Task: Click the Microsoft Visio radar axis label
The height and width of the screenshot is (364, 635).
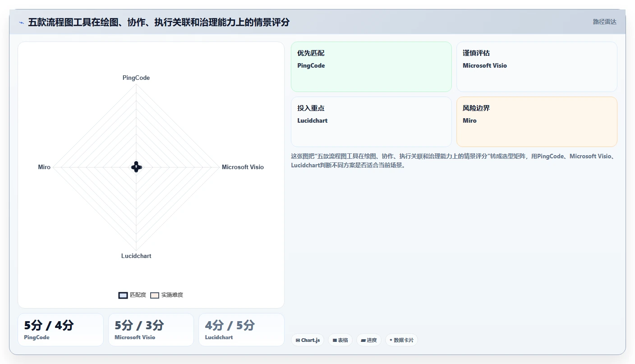Action: click(x=243, y=167)
